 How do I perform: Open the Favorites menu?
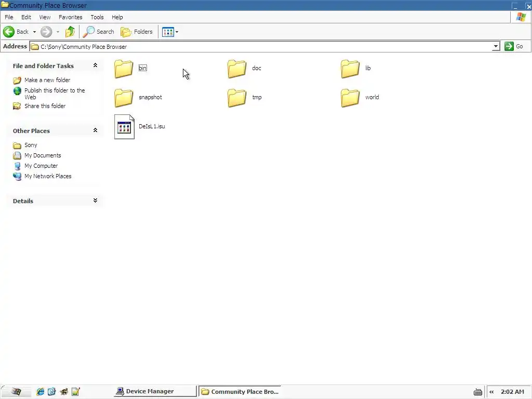point(70,17)
